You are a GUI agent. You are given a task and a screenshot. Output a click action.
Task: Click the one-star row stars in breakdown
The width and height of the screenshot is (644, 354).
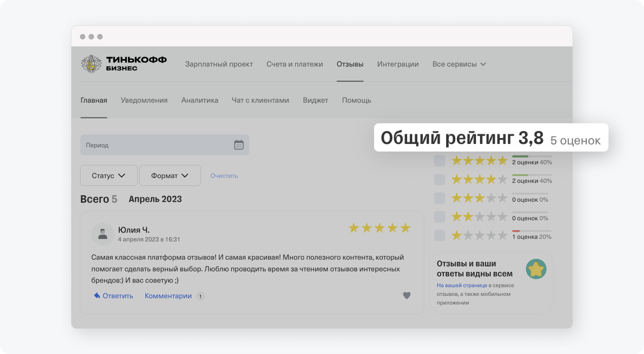click(479, 236)
